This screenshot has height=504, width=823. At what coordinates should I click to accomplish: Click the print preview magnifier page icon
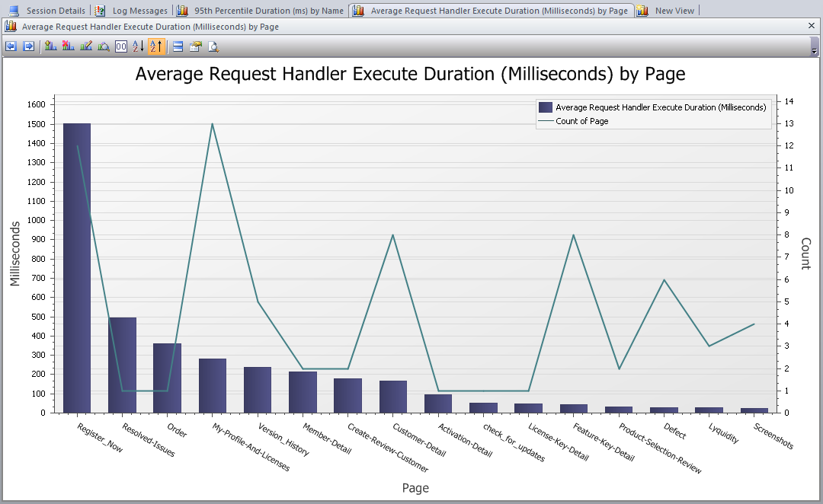point(213,46)
